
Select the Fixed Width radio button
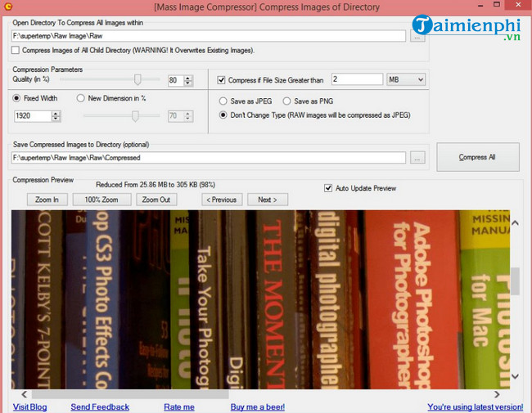[16, 98]
